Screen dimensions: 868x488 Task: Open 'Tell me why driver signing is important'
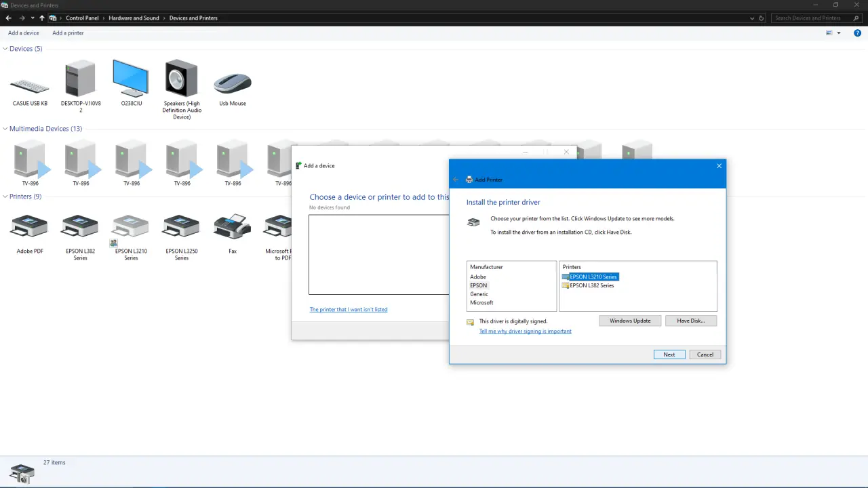click(x=526, y=331)
